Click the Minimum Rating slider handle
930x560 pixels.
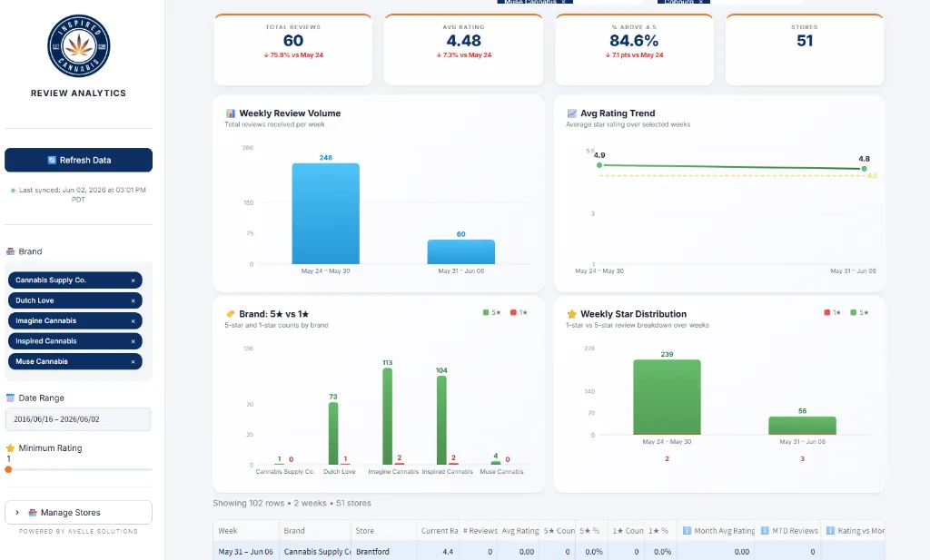pos(8,469)
